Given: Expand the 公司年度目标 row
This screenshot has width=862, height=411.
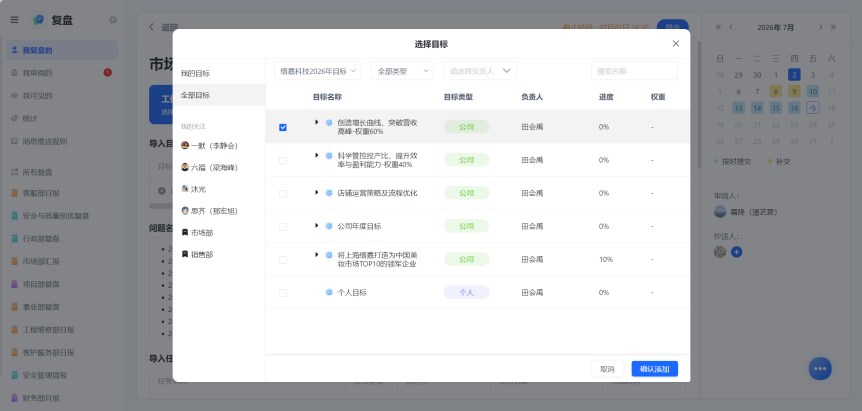Looking at the screenshot, I should click(x=317, y=225).
